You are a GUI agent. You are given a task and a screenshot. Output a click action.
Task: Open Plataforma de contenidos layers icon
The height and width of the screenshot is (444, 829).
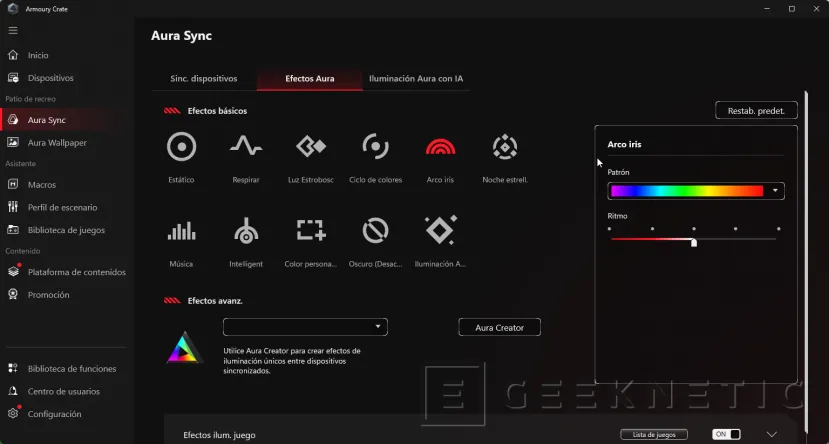[13, 272]
